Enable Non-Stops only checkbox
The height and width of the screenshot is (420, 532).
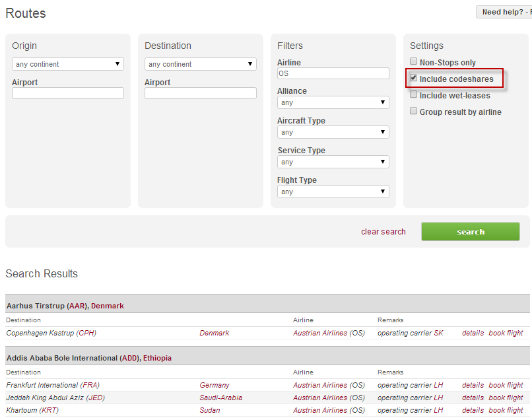click(414, 62)
